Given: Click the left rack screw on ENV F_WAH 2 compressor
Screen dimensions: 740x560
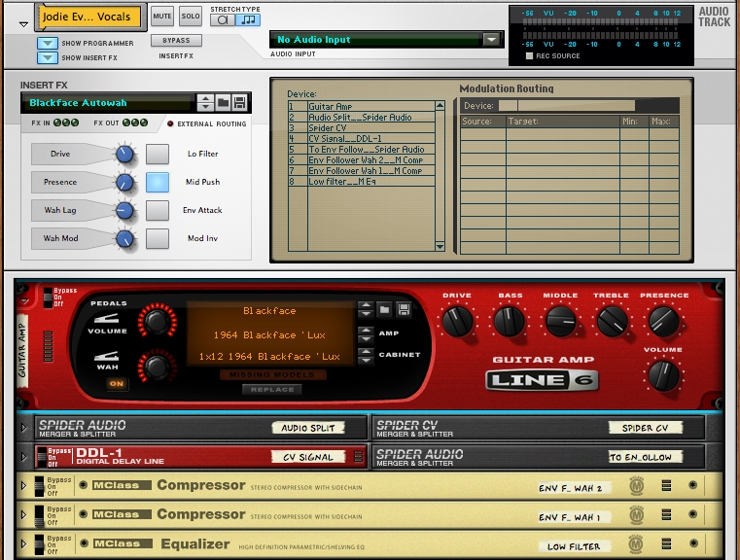Looking at the screenshot, I should point(84,485).
